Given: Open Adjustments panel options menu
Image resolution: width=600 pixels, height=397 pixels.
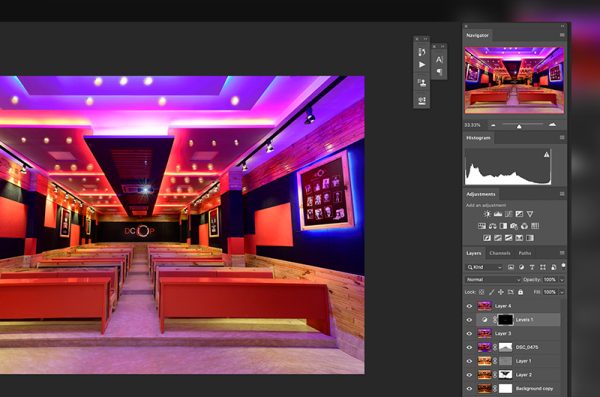Looking at the screenshot, I should click(562, 194).
